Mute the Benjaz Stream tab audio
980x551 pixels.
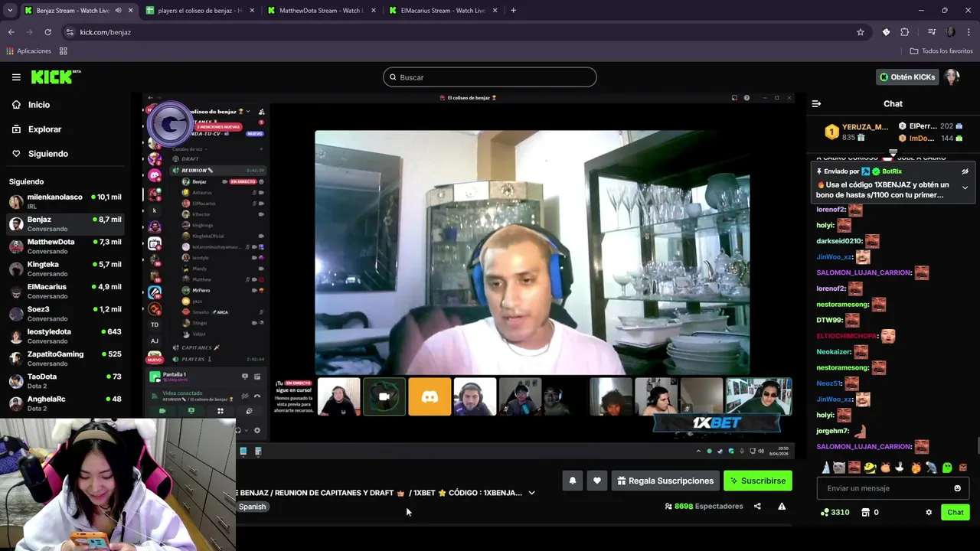118,11
